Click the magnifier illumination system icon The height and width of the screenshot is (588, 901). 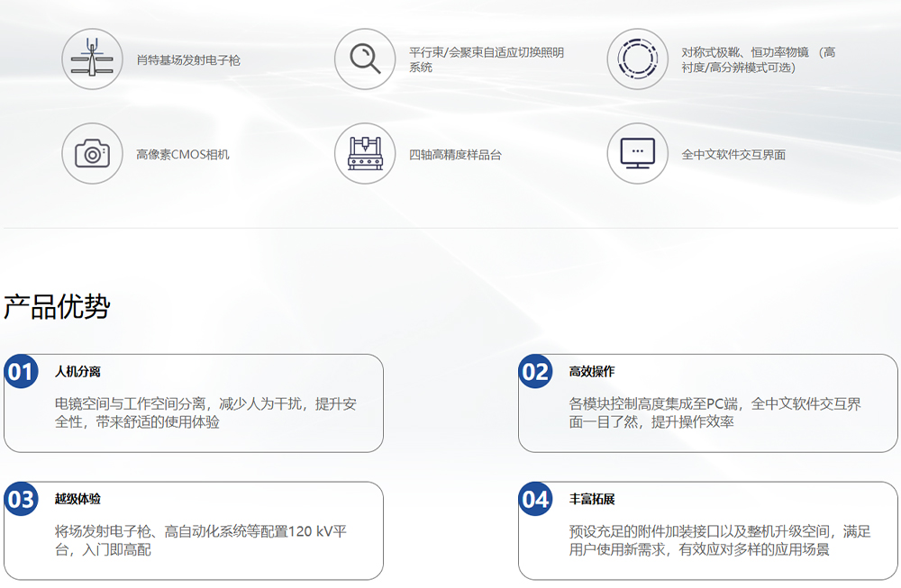click(x=365, y=59)
